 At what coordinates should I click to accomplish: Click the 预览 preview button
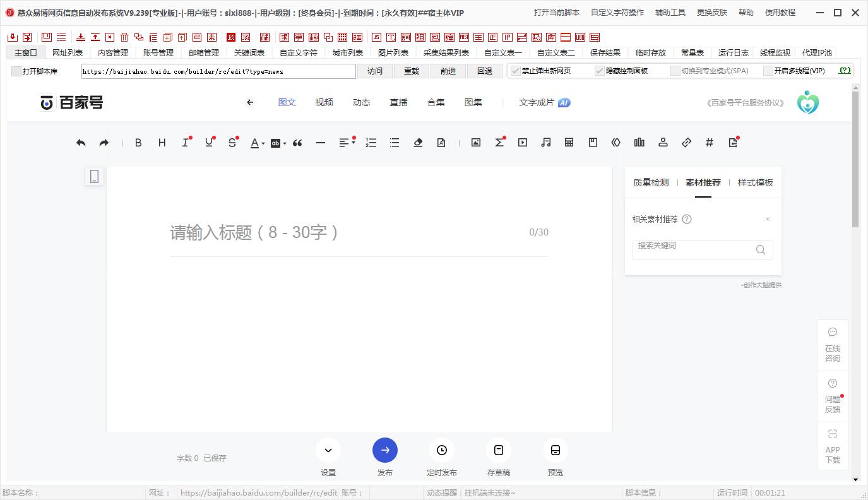tap(556, 450)
